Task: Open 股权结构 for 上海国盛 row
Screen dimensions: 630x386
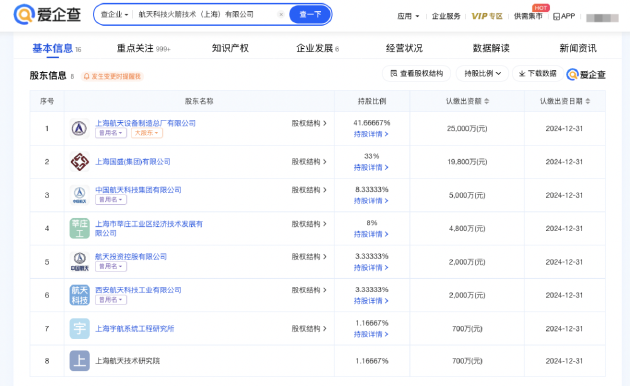Action: coord(309,162)
